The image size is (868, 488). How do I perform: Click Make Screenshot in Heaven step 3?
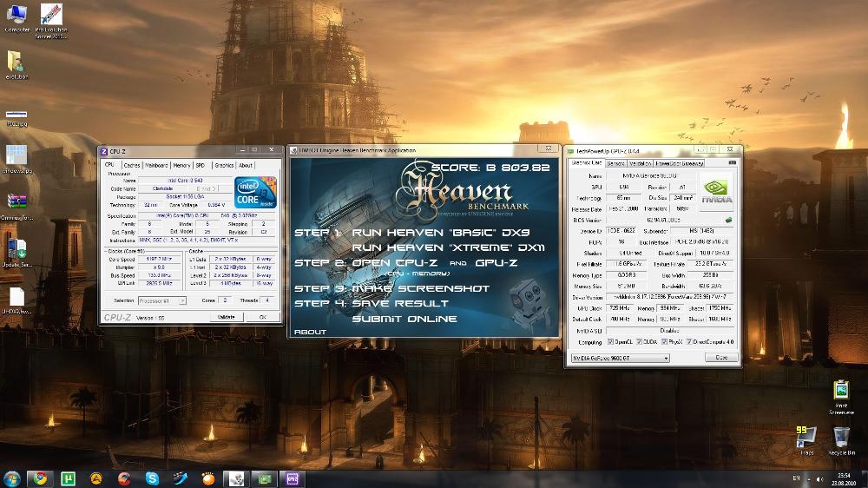pos(421,288)
